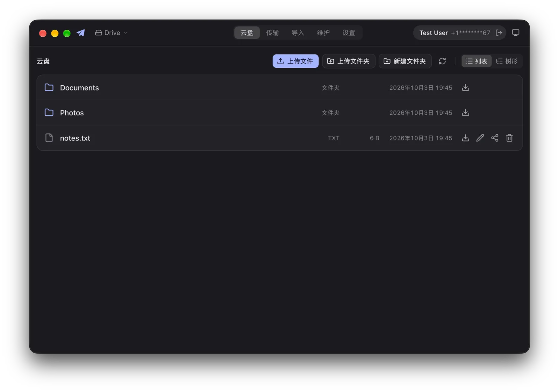Click the 6 B file size
The width and height of the screenshot is (559, 392).
[375, 138]
